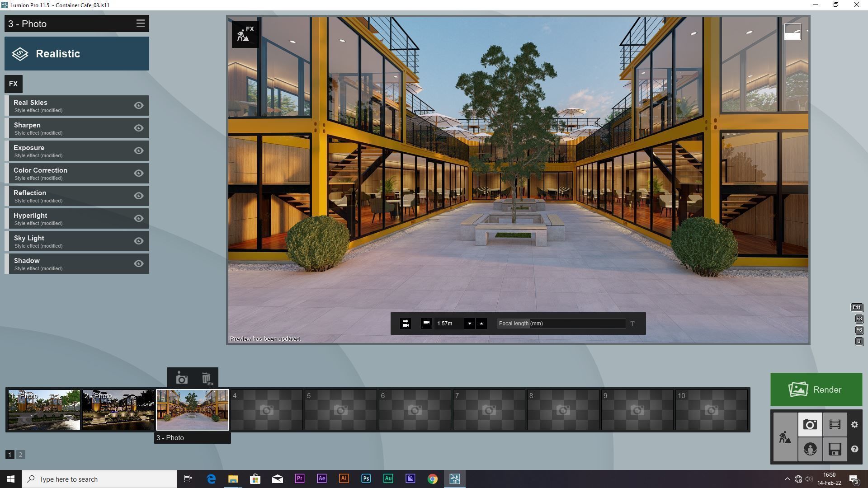Switch to photo page 1
This screenshot has width=868, height=488.
coord(9,455)
